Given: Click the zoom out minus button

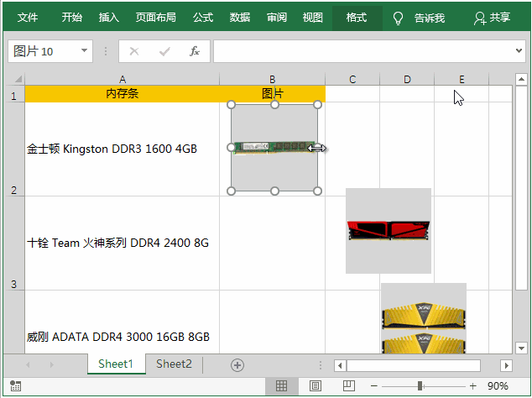Looking at the screenshot, I should click(374, 386).
